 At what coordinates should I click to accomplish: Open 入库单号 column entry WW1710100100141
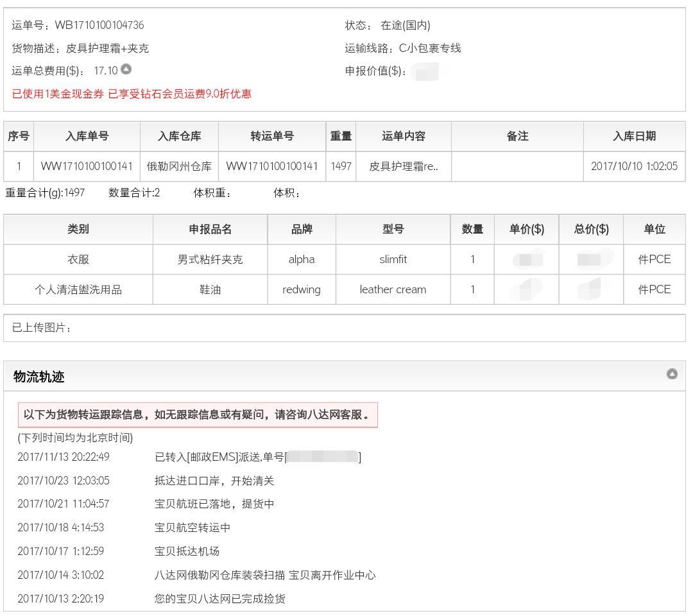[x=87, y=166]
